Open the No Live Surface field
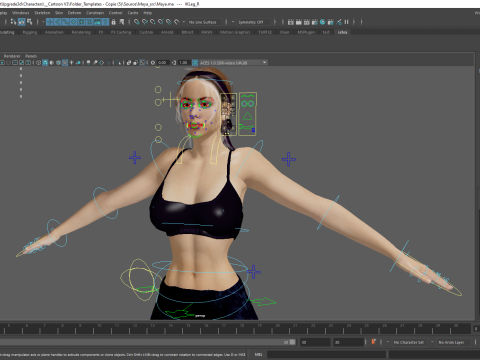The height and width of the screenshot is (360, 480). [204, 22]
